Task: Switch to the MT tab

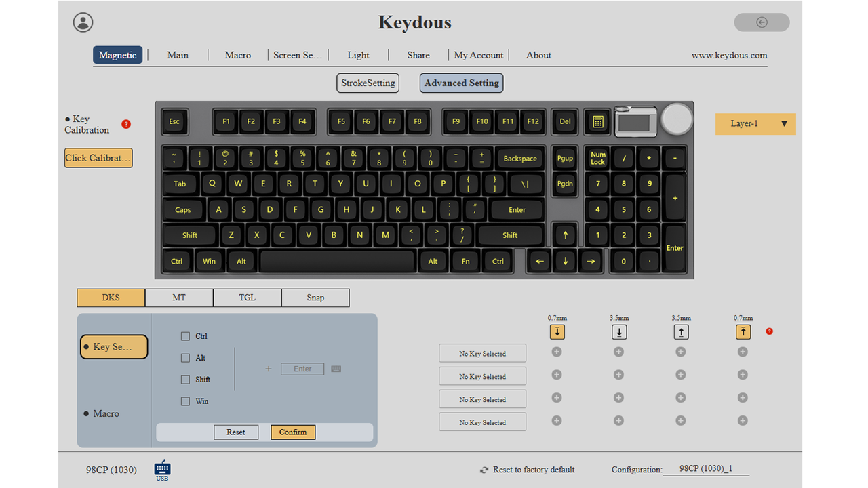Action: coord(179,298)
